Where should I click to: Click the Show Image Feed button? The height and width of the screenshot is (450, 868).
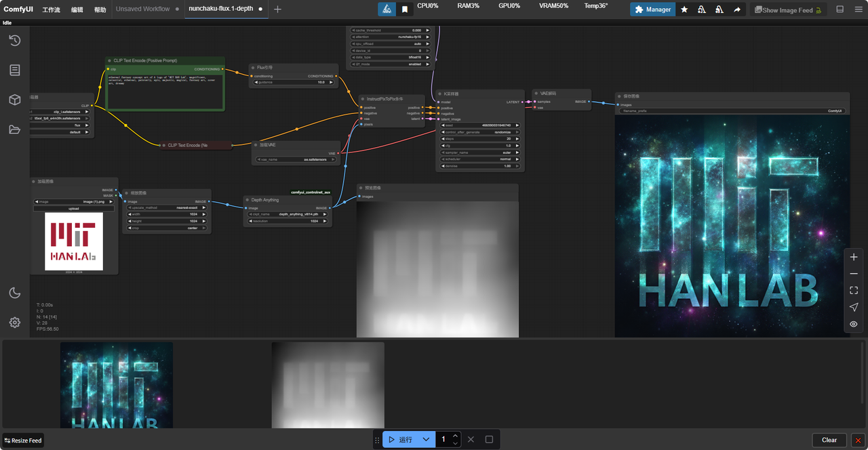pyautogui.click(x=787, y=9)
